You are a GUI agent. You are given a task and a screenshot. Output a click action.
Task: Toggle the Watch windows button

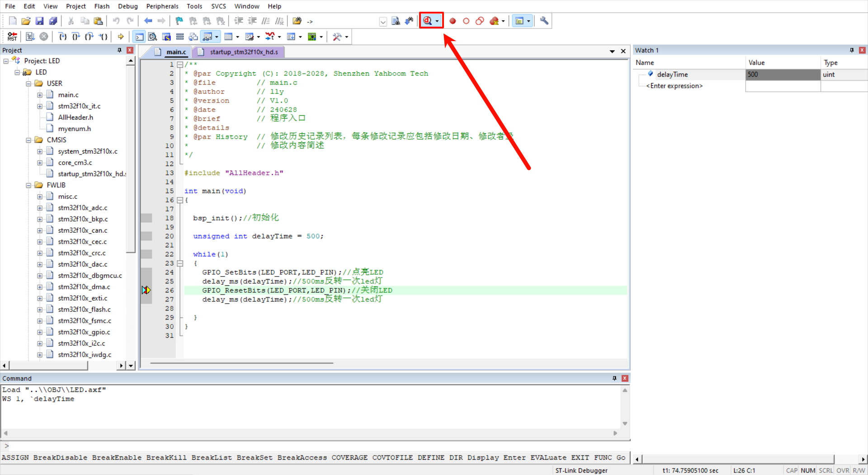coord(208,37)
